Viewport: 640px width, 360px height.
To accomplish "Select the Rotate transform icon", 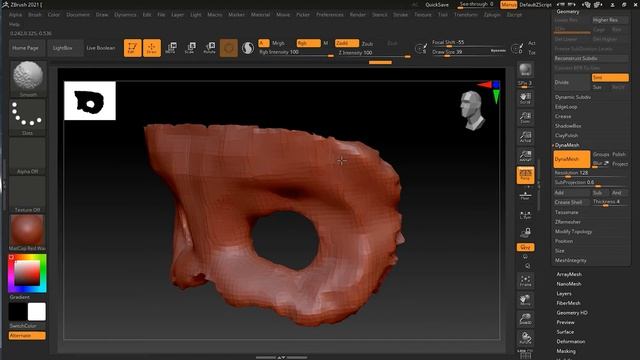I will click(209, 48).
